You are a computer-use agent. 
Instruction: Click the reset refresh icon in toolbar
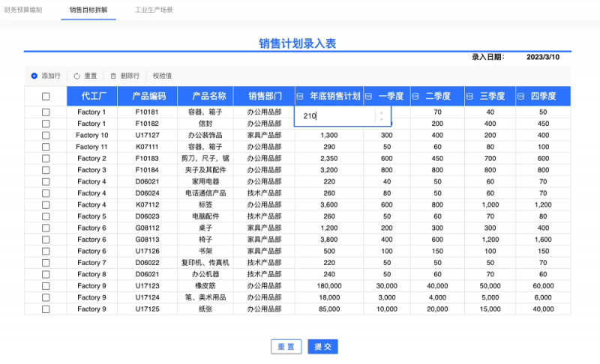76,76
